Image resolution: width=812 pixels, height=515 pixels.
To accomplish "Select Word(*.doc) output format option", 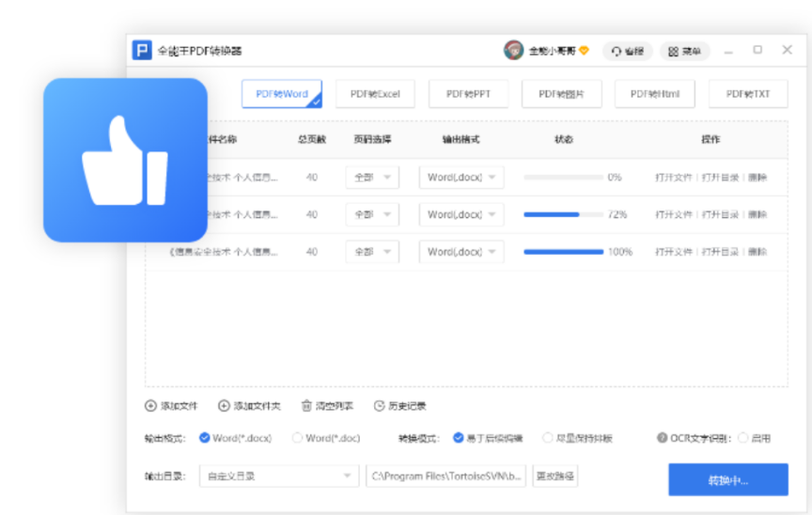I will coord(298,438).
